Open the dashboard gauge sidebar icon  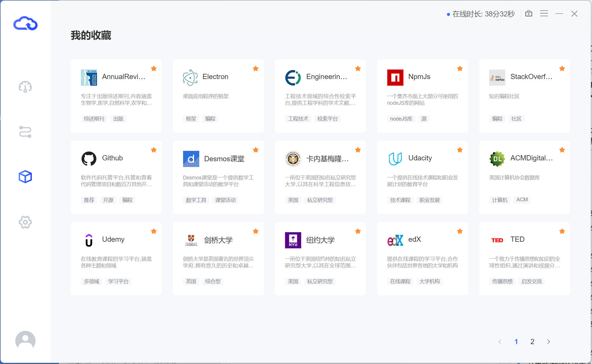click(25, 87)
